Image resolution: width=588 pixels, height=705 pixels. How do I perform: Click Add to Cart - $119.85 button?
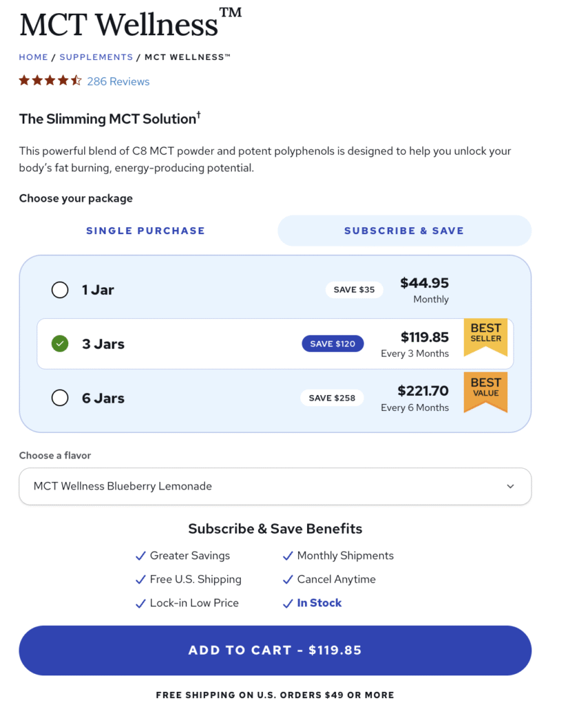275,650
